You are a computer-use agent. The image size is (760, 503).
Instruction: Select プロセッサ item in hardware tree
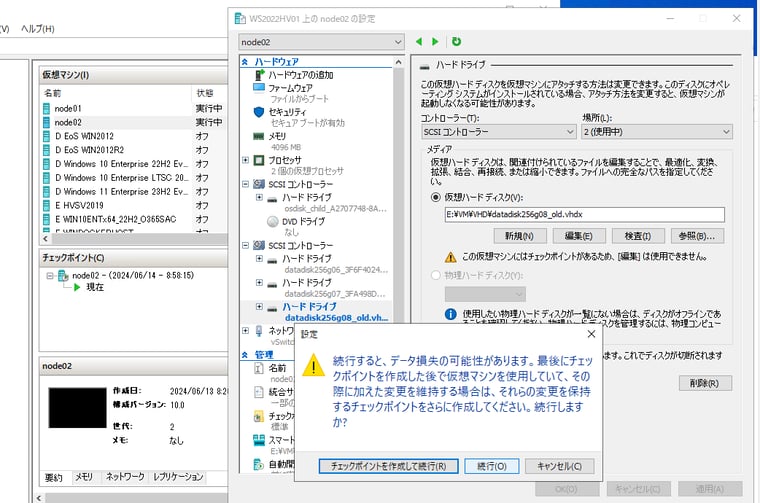tap(285, 160)
